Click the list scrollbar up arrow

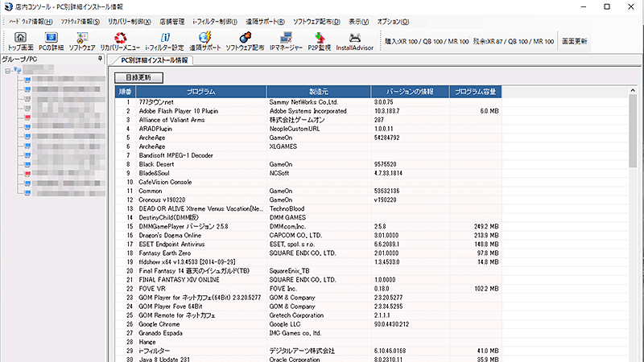coord(633,90)
